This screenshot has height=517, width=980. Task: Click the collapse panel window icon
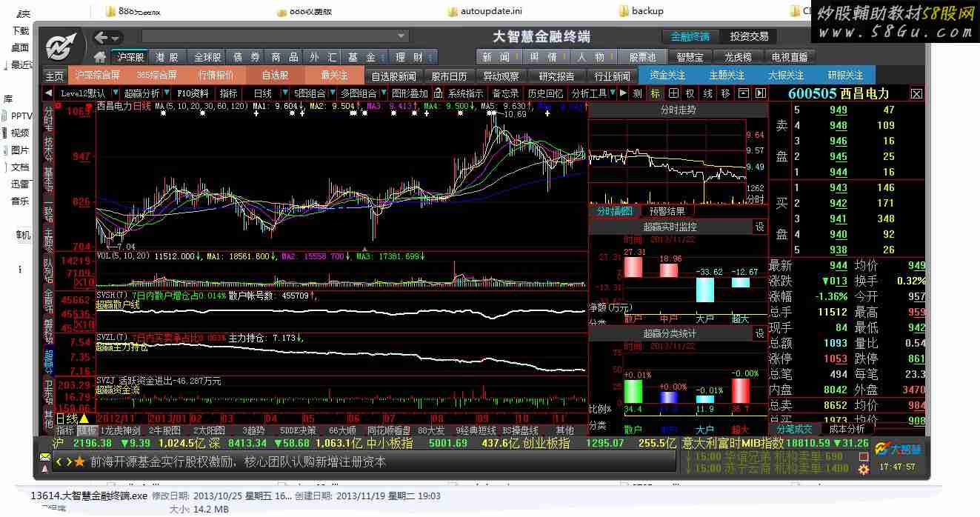pyautogui.click(x=744, y=93)
